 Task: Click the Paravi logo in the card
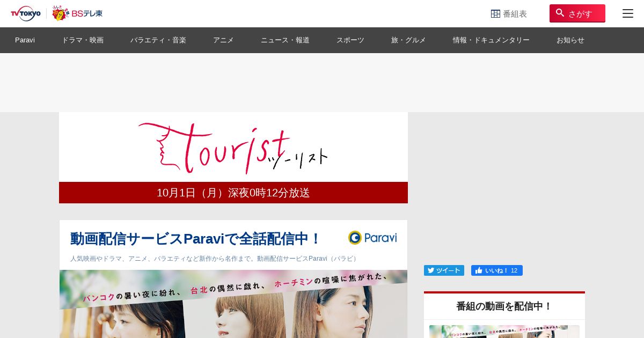(372, 238)
